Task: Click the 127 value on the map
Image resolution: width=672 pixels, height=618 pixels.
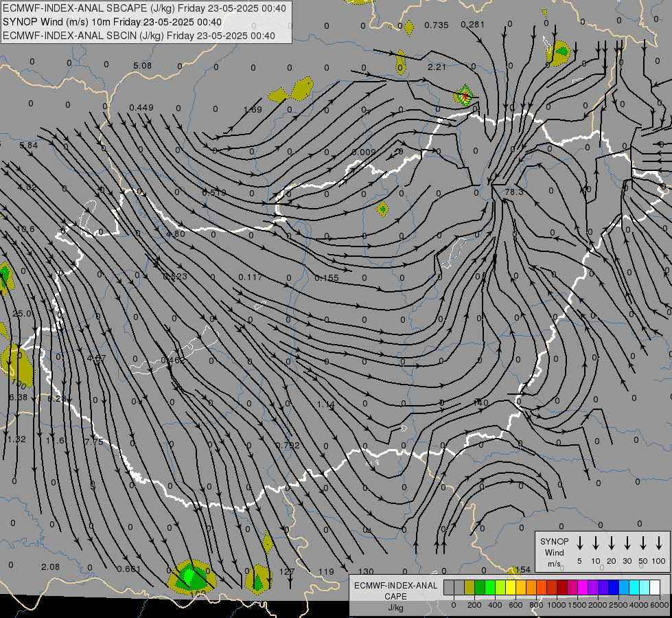Action: tap(287, 572)
